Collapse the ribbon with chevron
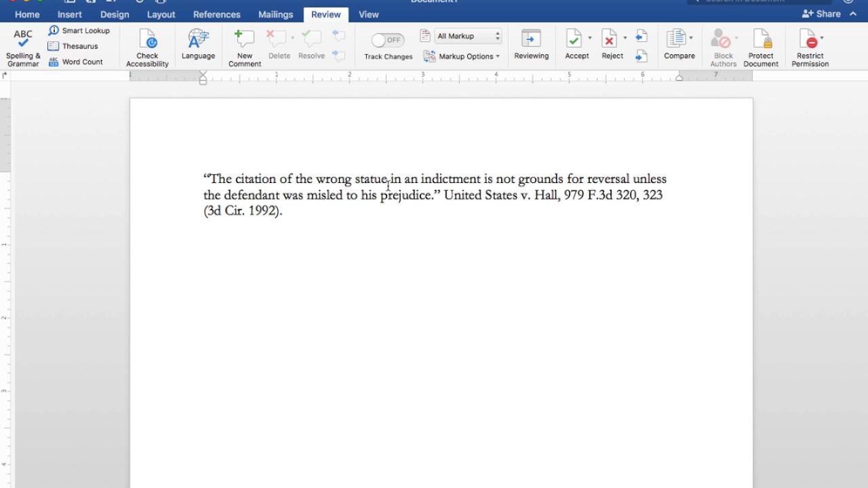Viewport: 868px width, 488px height. point(853,14)
